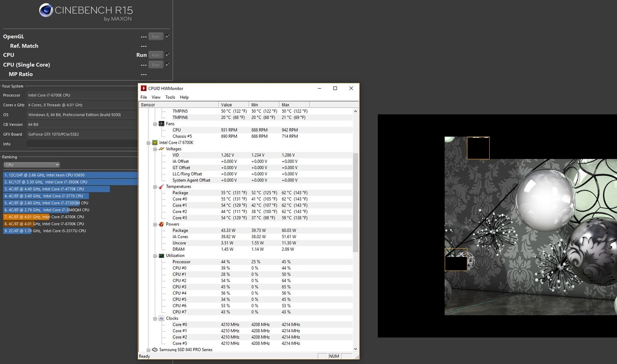Open the Ranking CPU dropdown in Cinebench
Screen dimensions: 617x364
coord(31,165)
